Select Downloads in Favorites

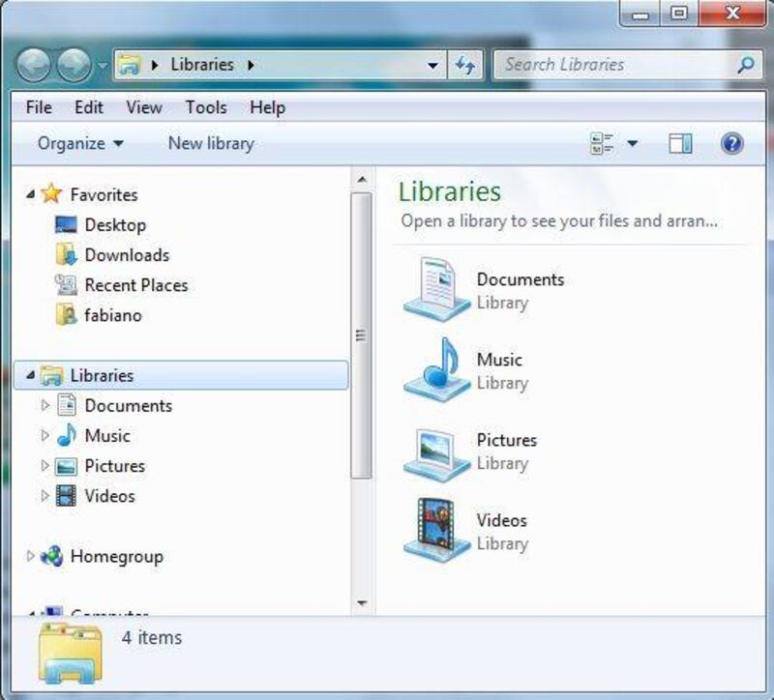[x=126, y=255]
